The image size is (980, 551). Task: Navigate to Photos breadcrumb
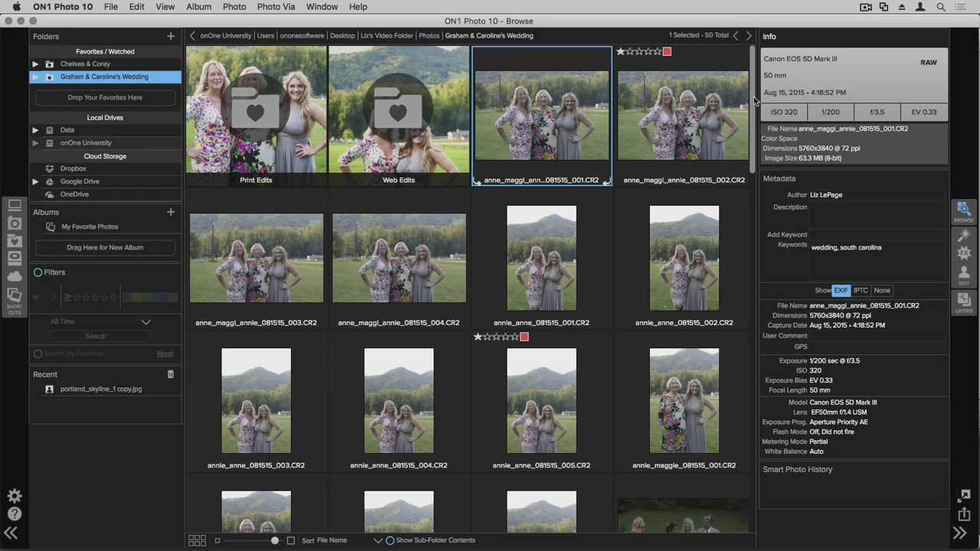[430, 35]
